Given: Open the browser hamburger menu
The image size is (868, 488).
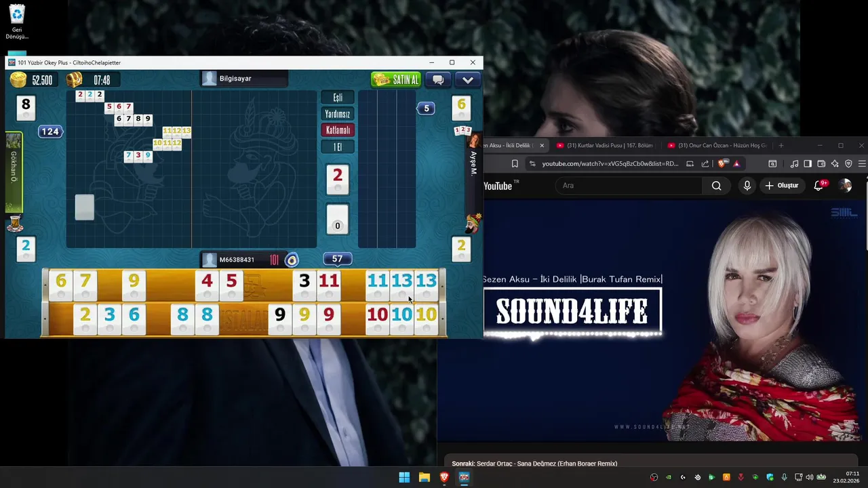Looking at the screenshot, I should tap(862, 163).
